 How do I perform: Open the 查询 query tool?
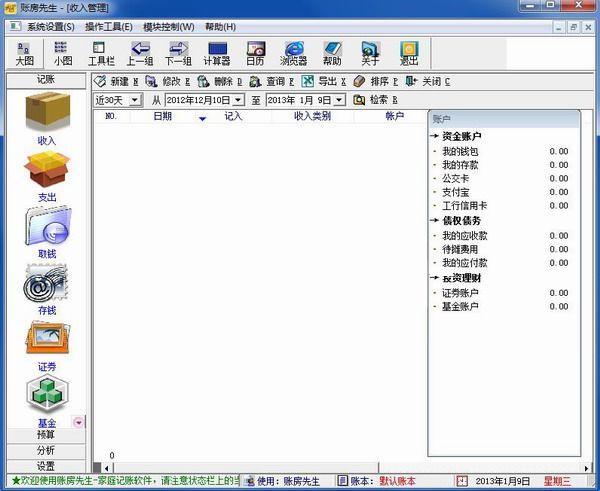click(x=272, y=82)
